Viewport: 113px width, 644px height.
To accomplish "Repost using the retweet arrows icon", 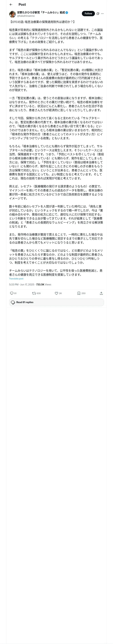I will [34, 293].
